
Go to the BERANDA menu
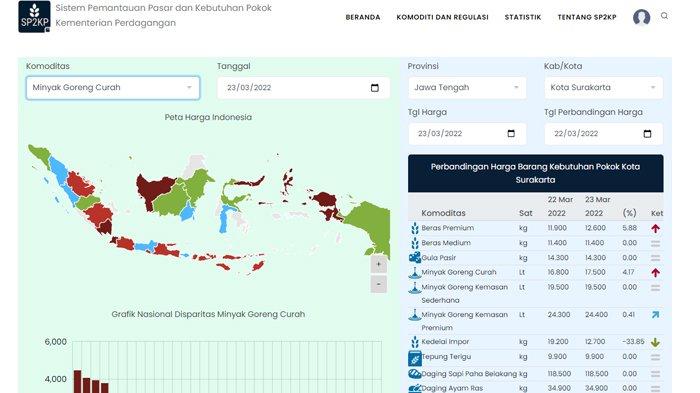363,17
